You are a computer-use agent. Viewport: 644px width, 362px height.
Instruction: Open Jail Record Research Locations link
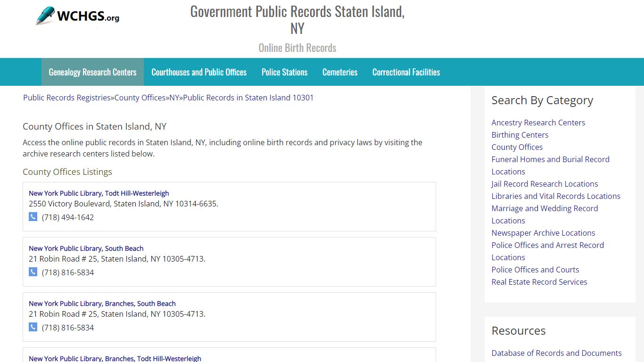click(545, 184)
